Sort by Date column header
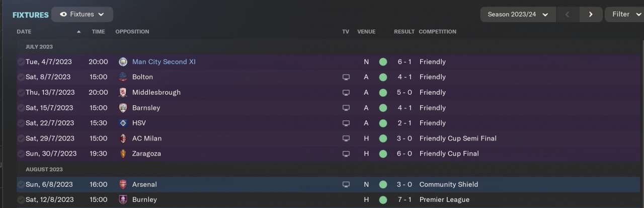This screenshot has width=644, height=208. (24, 31)
